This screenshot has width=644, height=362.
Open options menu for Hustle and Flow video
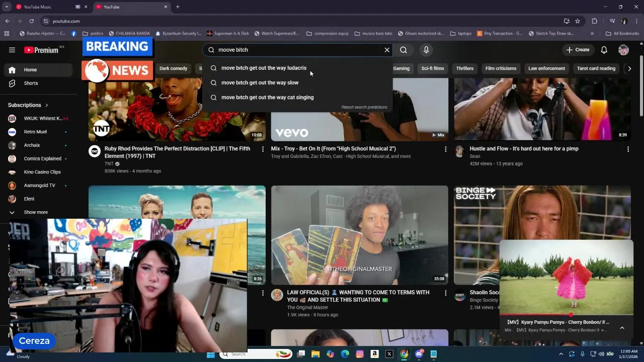[x=628, y=149]
